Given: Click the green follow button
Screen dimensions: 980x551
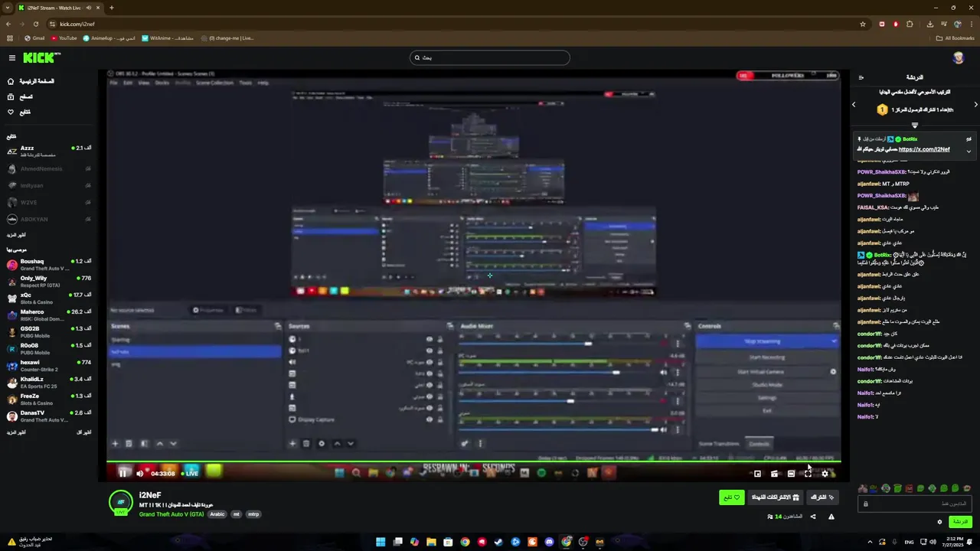Looking at the screenshot, I should click(x=732, y=497).
